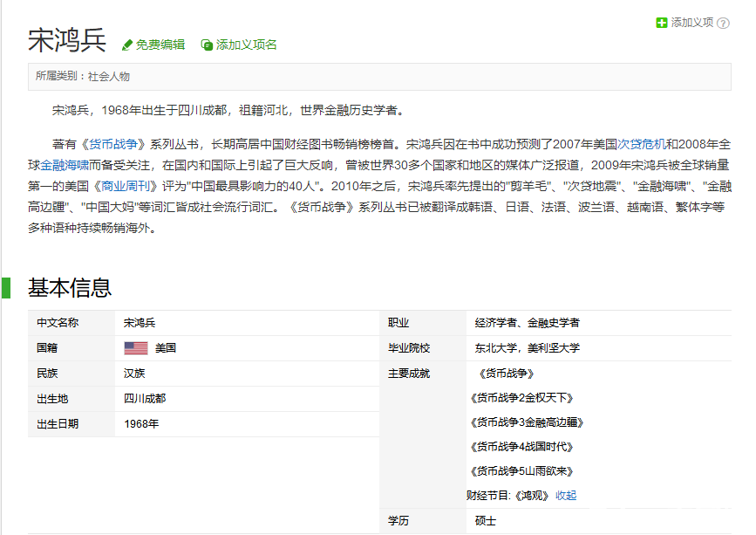756x535 pixels.
Task: Click 《货币战争2金权天下》 entry
Action: pos(521,398)
